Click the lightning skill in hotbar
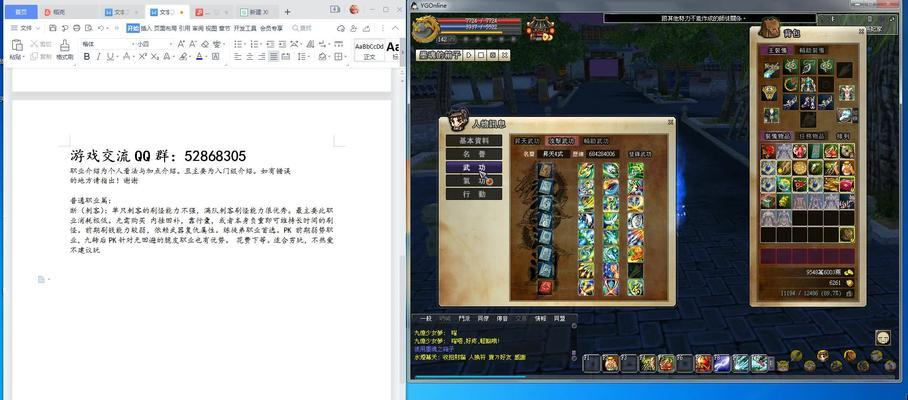This screenshot has height=400, width=908. (722, 363)
